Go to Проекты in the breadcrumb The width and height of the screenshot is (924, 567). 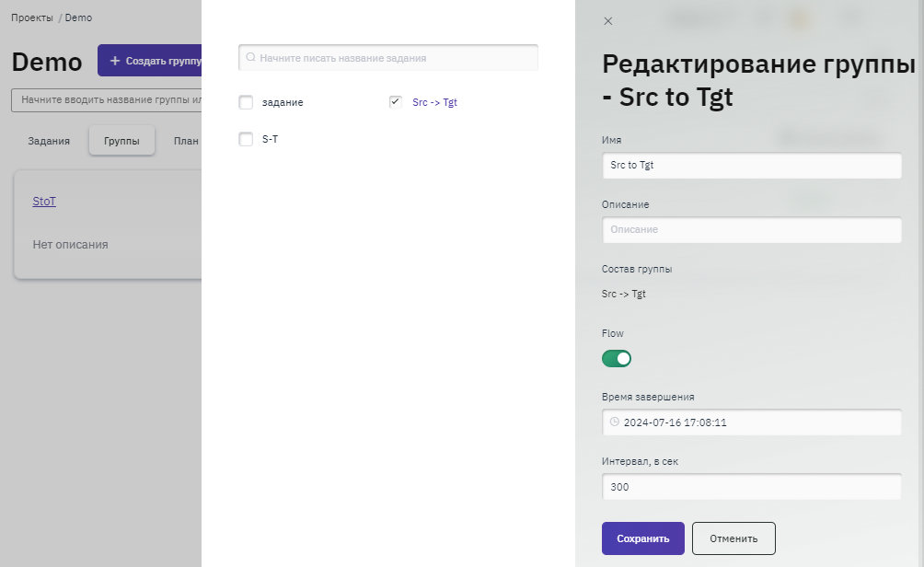tap(32, 17)
